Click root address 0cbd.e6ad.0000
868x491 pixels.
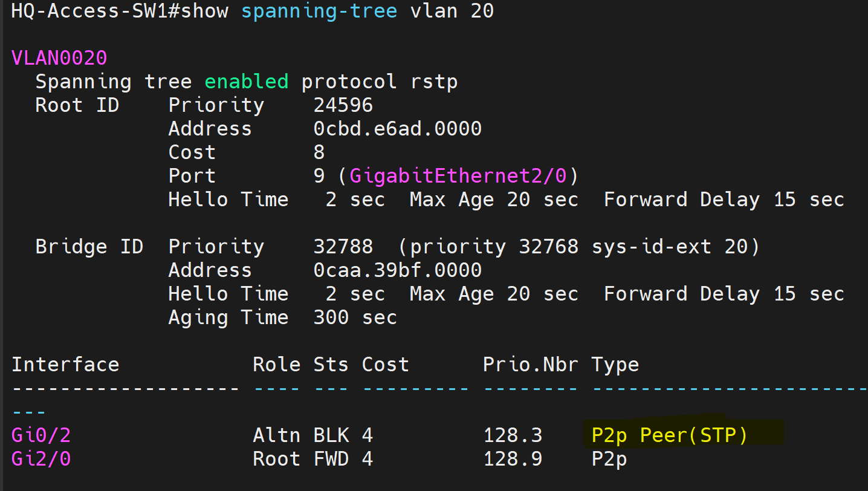[397, 129]
